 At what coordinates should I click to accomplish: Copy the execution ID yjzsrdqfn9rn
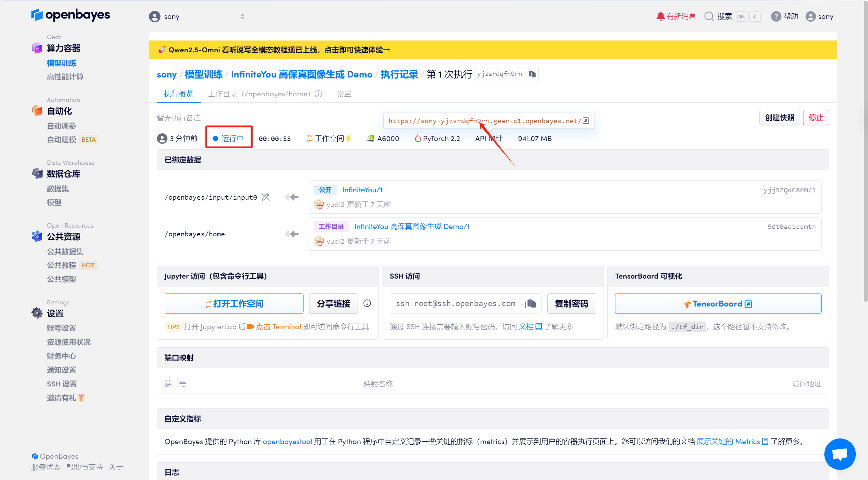(532, 74)
